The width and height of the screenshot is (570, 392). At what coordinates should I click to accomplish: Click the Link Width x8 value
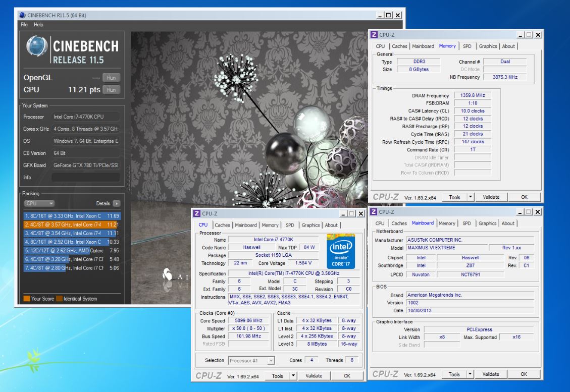pos(442,337)
